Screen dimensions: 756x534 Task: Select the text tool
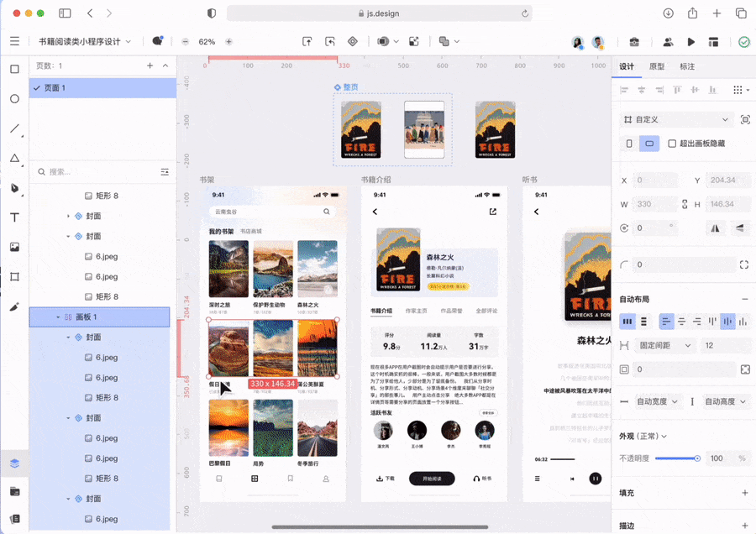click(14, 217)
